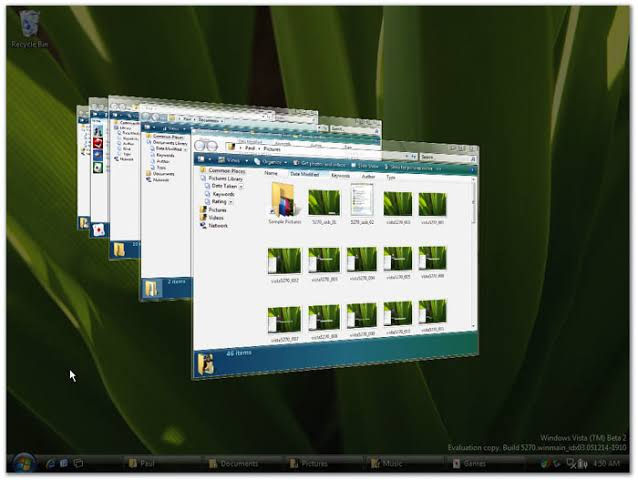Viewport: 638px width, 480px height.
Task: Switch to the Games taskbar button
Action: click(487, 463)
